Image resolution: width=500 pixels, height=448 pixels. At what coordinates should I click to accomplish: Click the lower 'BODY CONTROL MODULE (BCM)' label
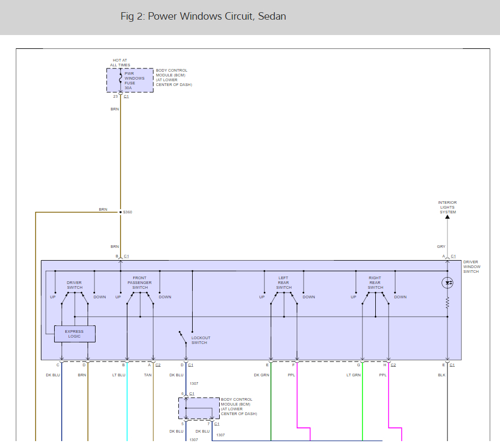tap(239, 407)
